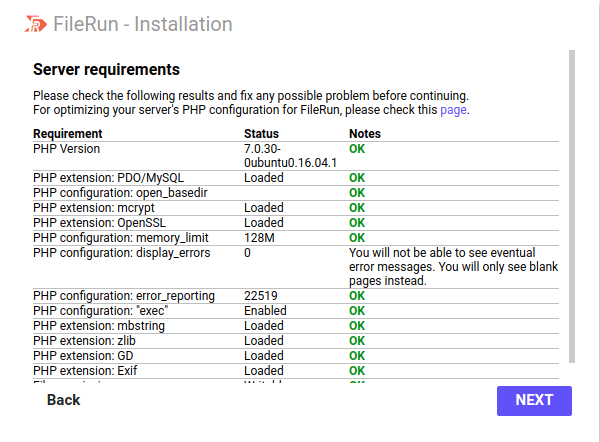Click 'PHP extension: OpenSSL' row
The width and height of the screenshot is (600, 442).
coord(296,223)
